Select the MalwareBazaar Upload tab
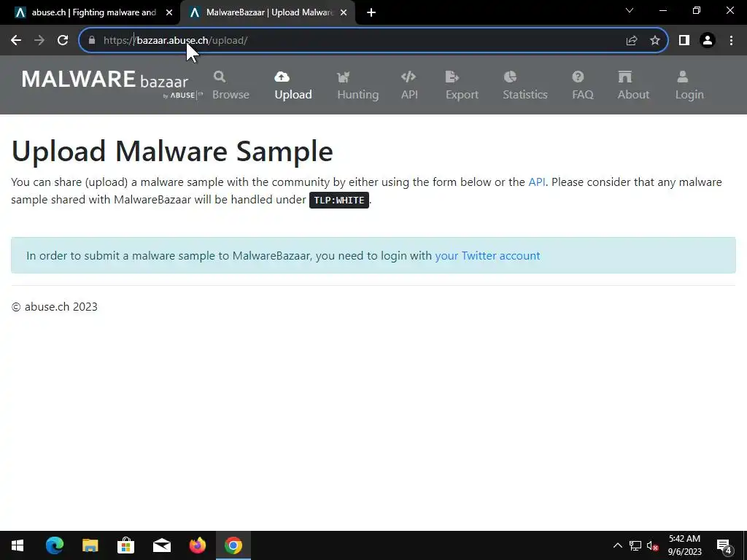Viewport: 747px width, 560px height. 268,12
